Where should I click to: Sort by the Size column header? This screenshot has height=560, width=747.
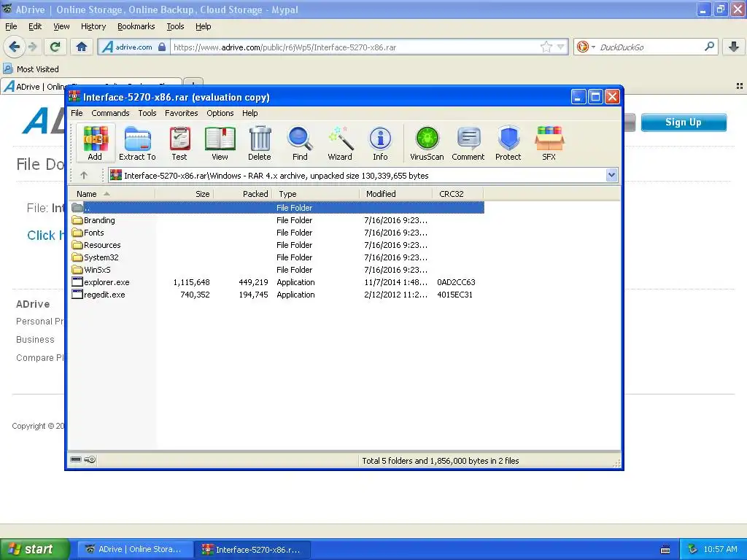coord(185,194)
